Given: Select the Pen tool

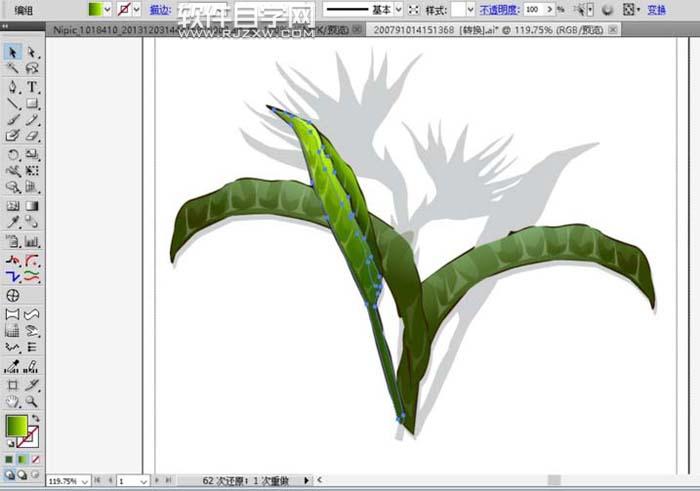Looking at the screenshot, I should (x=13, y=86).
